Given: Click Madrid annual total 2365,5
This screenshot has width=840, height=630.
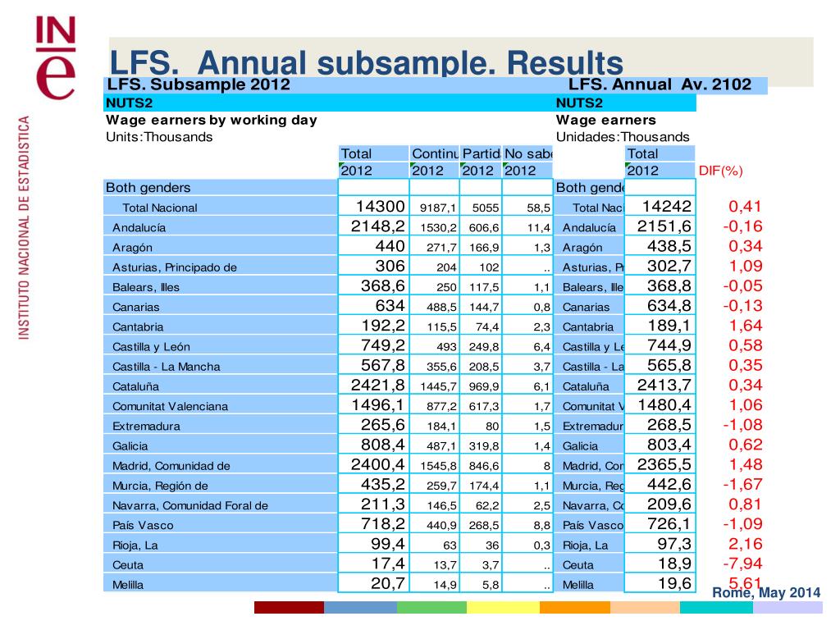Looking at the screenshot, I should coord(664,464).
